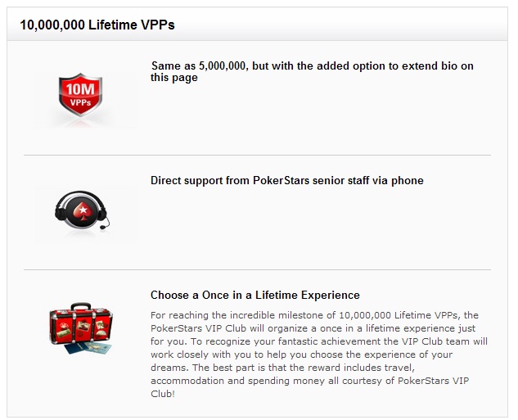The height and width of the screenshot is (420, 518).
Task: Click the cards beneath the red suitcase
Action: pos(88,348)
